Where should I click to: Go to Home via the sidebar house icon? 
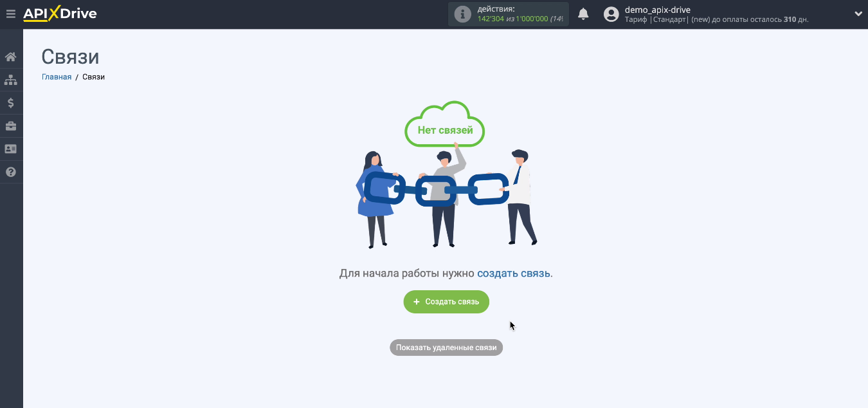coord(10,57)
